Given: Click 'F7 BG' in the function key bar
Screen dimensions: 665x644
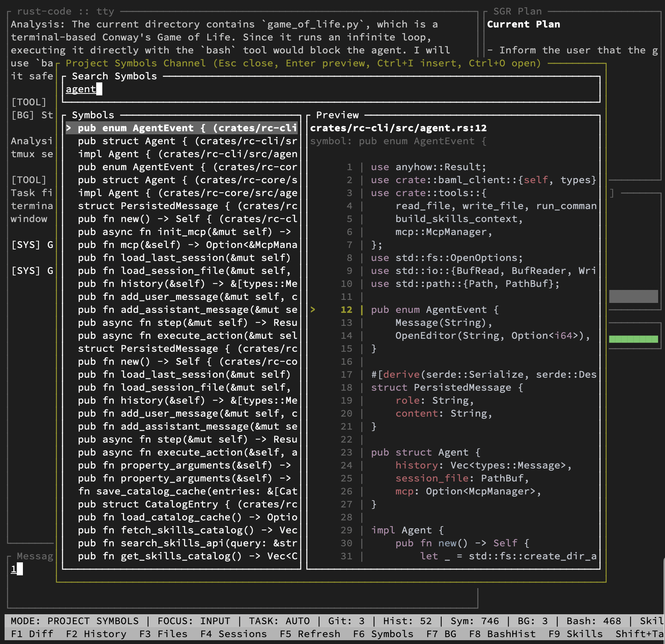Looking at the screenshot, I should point(441,634).
